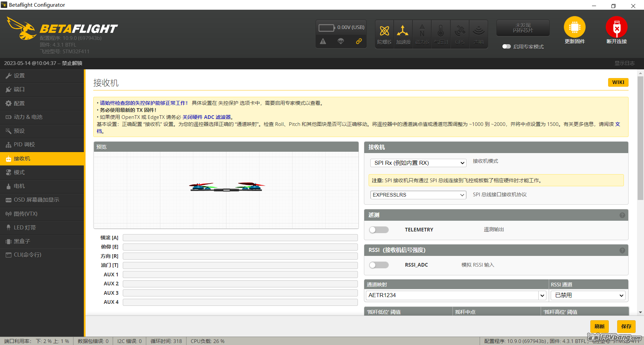Select the 接收机 receiver tab
This screenshot has width=644, height=345.
[42, 159]
